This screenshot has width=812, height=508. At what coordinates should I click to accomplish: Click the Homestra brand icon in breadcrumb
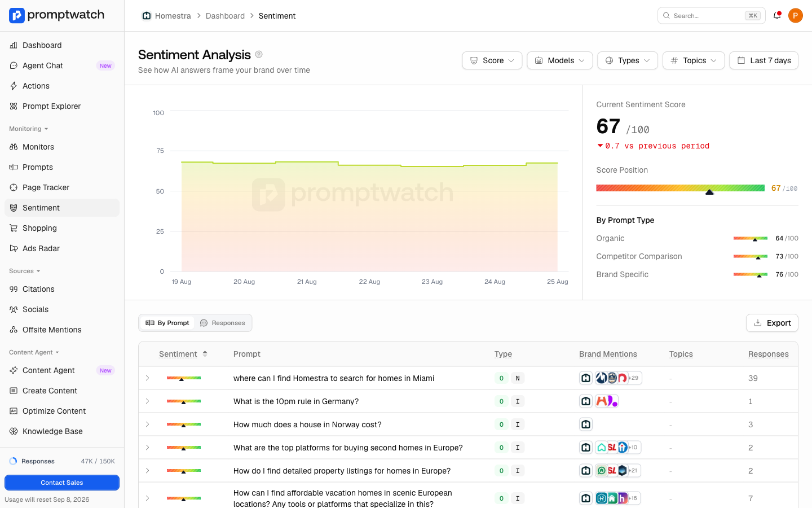tap(147, 16)
